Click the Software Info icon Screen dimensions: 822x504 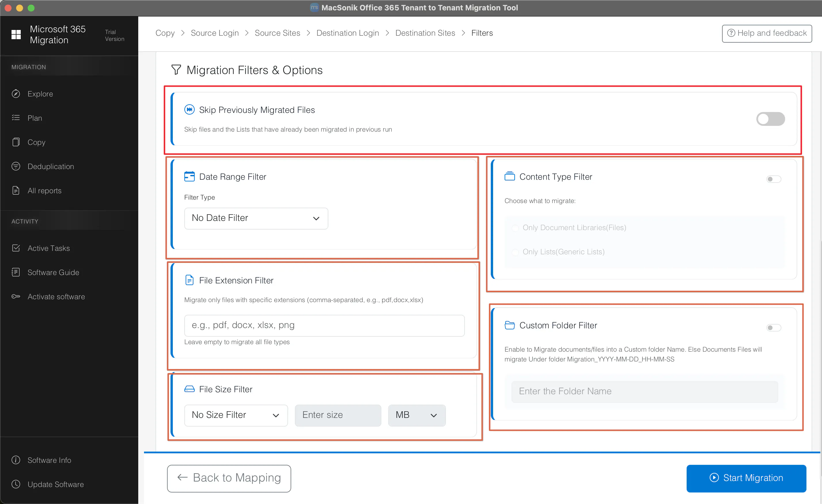coord(16,460)
